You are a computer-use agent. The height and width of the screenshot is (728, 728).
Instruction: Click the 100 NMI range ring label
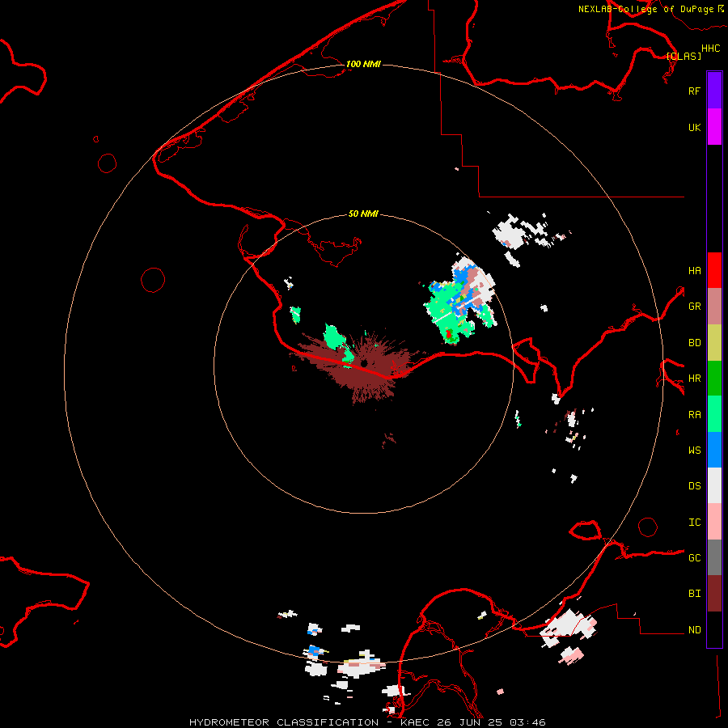363,64
